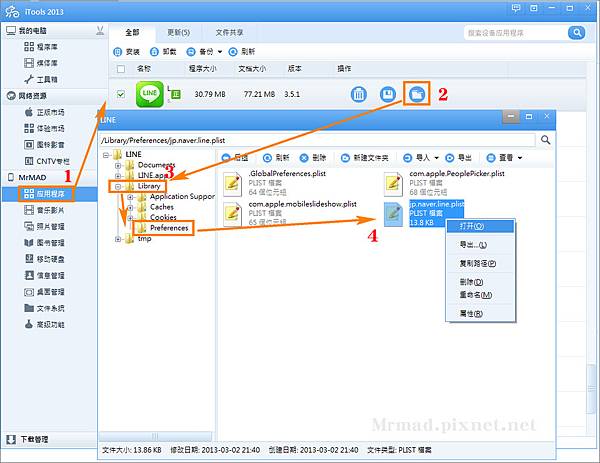The width and height of the screenshot is (600, 463).
Task: Click the LINE window path address field
Action: (x=317, y=140)
